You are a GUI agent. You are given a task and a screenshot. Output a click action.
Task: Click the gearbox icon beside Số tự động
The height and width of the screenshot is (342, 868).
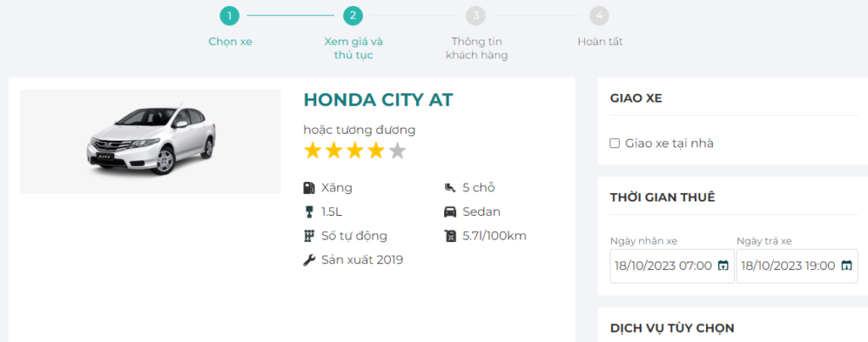(x=309, y=236)
